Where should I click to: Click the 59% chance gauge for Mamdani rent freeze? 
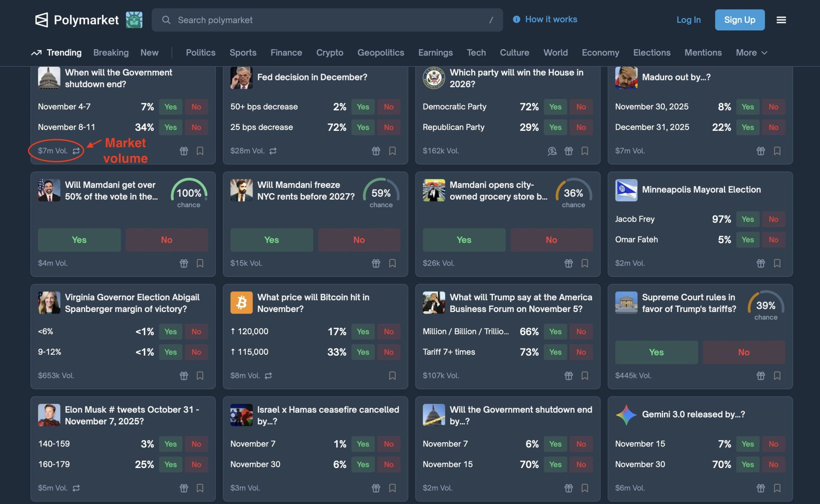coord(381,193)
